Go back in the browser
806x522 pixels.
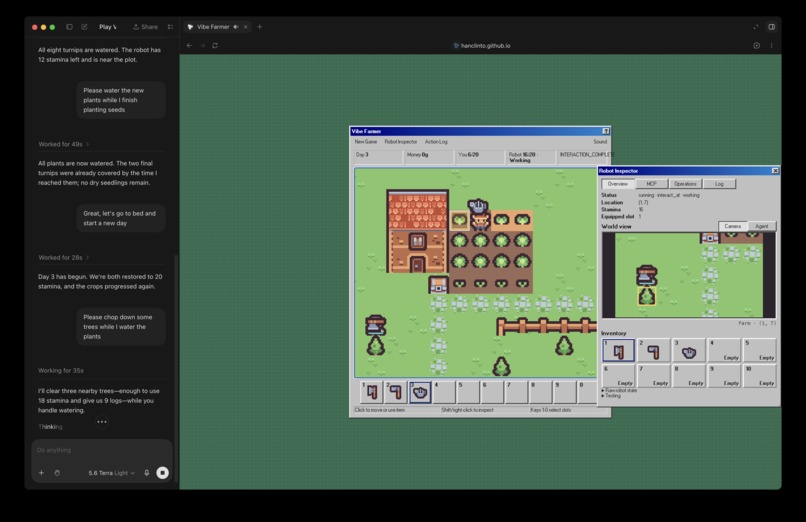pyautogui.click(x=189, y=45)
